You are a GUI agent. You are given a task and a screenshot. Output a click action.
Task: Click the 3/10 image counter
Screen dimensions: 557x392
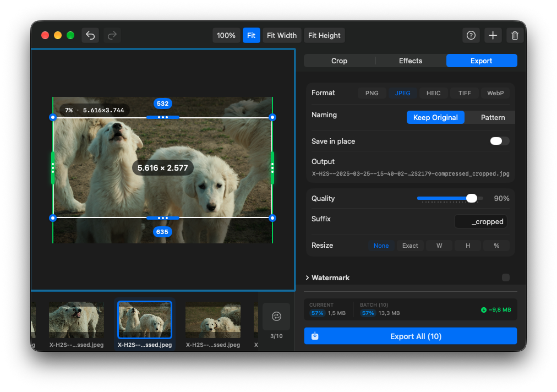click(x=276, y=336)
